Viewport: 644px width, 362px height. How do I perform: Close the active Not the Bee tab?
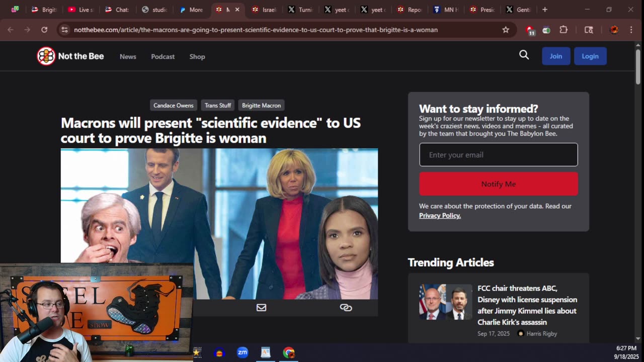pyautogui.click(x=237, y=10)
